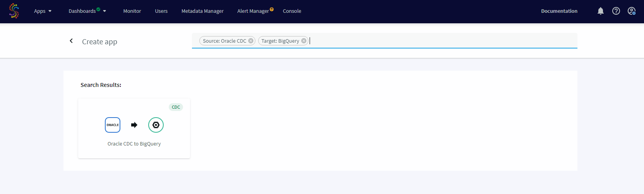Image resolution: width=644 pixels, height=194 pixels.
Task: Click the Target: BigQuery chip label
Action: coord(280,41)
